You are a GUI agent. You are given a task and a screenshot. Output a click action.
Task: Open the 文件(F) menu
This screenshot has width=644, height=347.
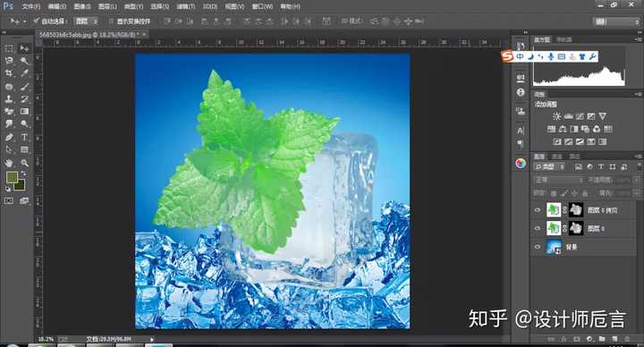pyautogui.click(x=31, y=6)
